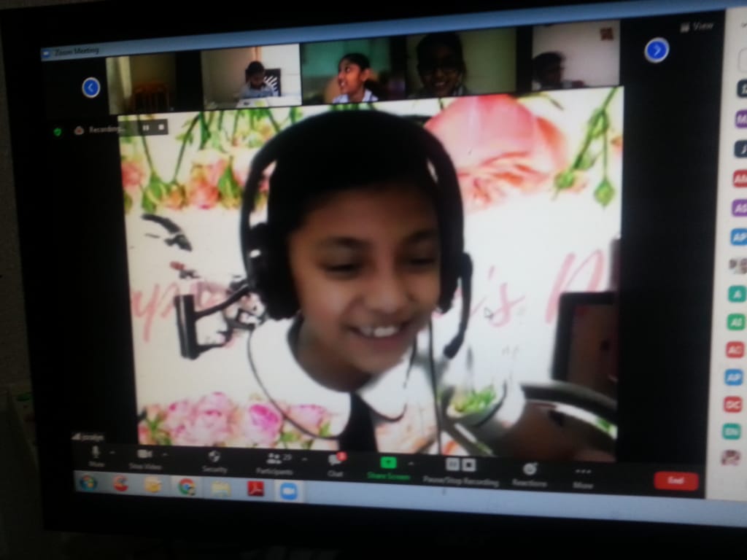Mute the microphone in Zoom toolbar
The height and width of the screenshot is (560, 747).
[96, 456]
